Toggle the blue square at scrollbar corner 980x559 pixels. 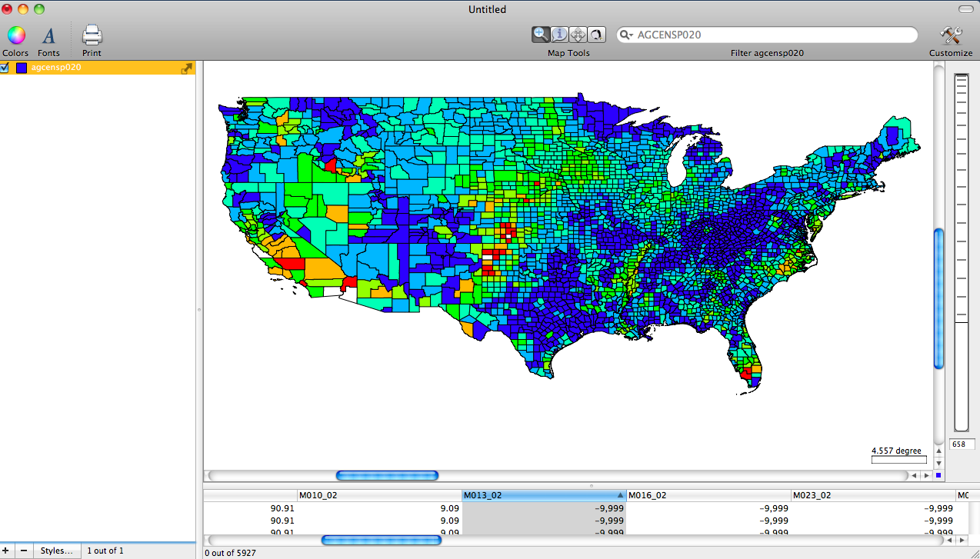[x=937, y=475]
